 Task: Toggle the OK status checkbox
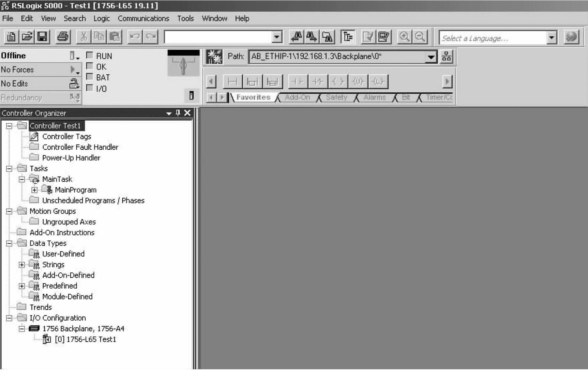pos(90,66)
